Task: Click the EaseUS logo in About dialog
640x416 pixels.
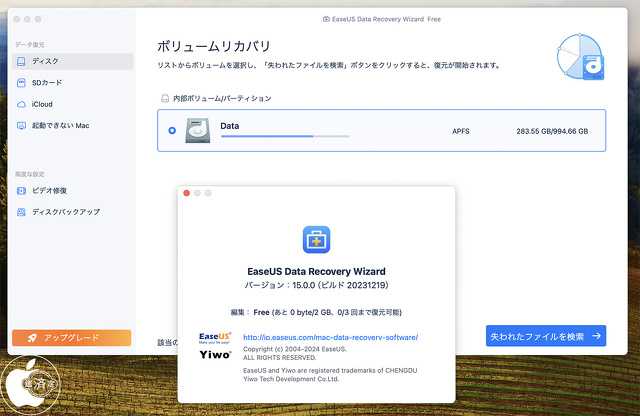Action: click(x=215, y=338)
